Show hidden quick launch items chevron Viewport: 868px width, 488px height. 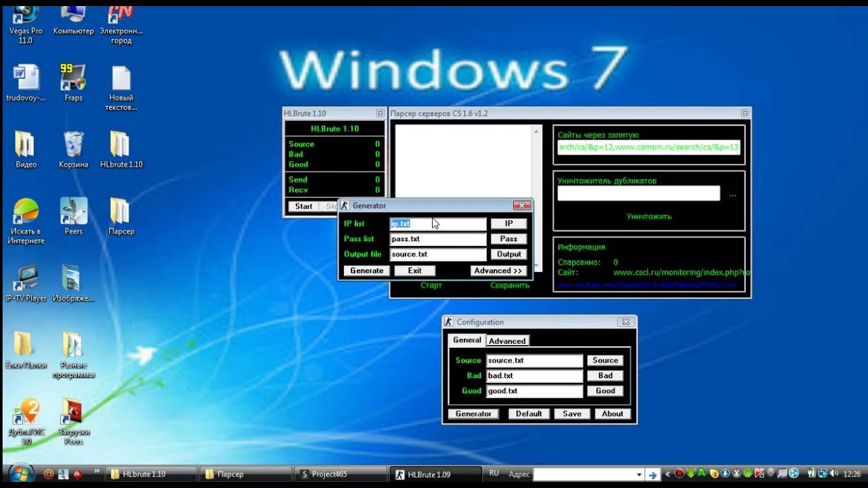(96, 470)
